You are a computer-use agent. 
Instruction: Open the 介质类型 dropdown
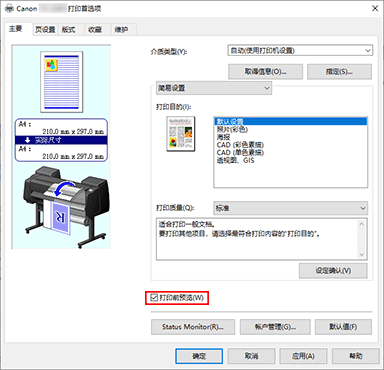click(300, 51)
